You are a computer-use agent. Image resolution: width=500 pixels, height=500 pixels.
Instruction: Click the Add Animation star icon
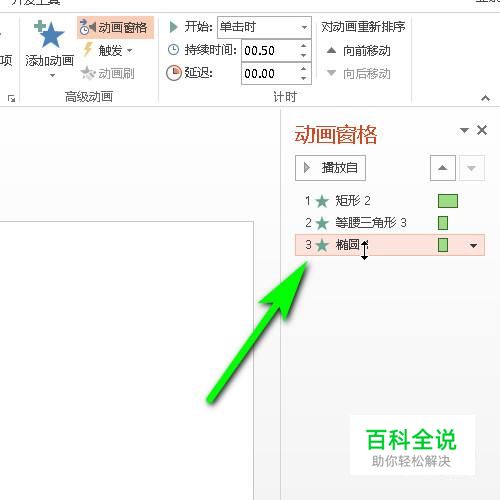tap(49, 34)
